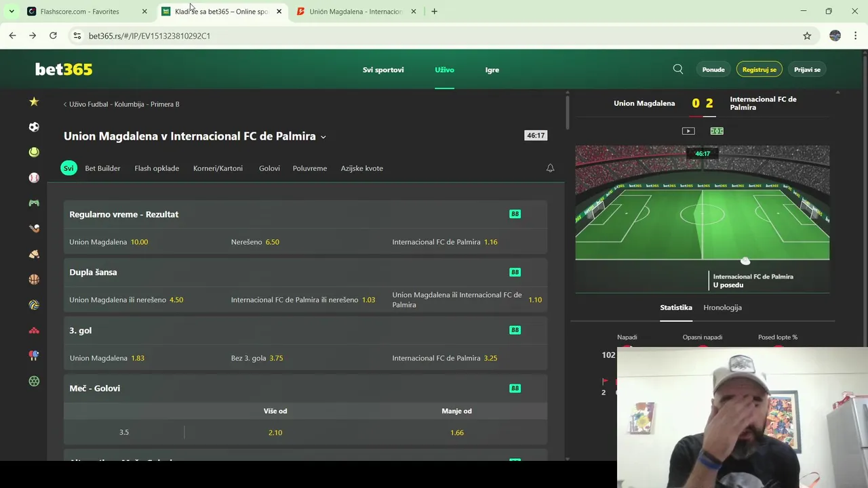Screen dimensions: 868x488
Task: Open Svi sportovi in top navigation
Action: (x=383, y=70)
